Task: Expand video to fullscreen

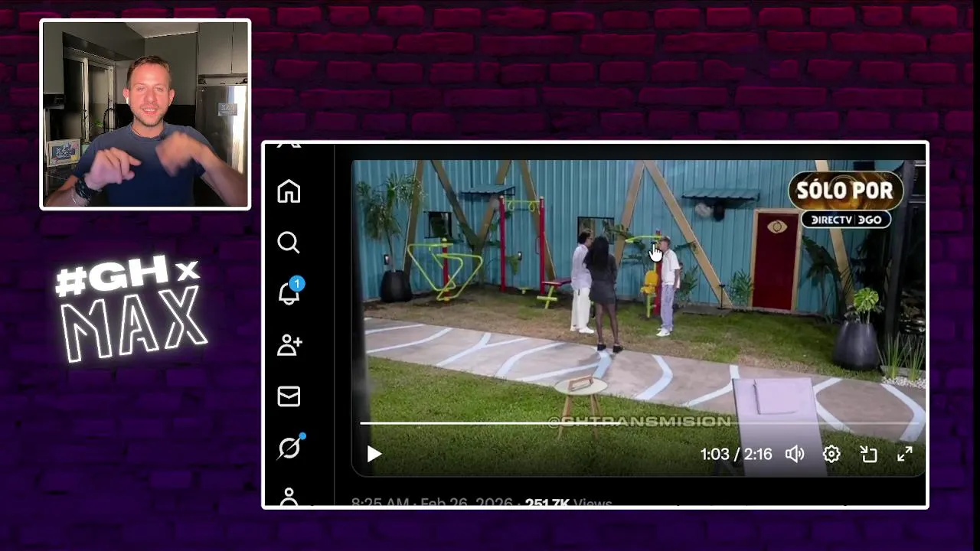Action: pos(905,455)
